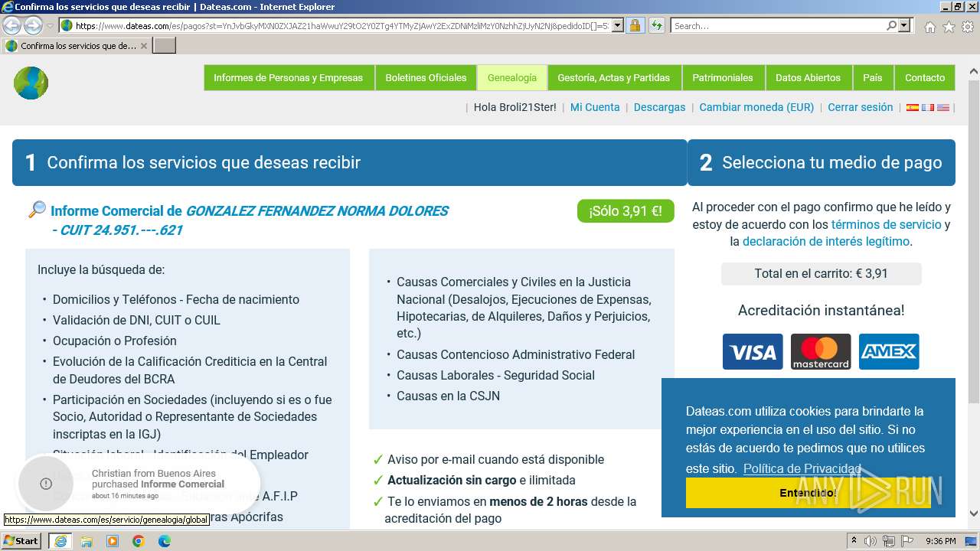This screenshot has width=980, height=551.
Task: Go to Mi Cuenta link
Action: coord(595,107)
